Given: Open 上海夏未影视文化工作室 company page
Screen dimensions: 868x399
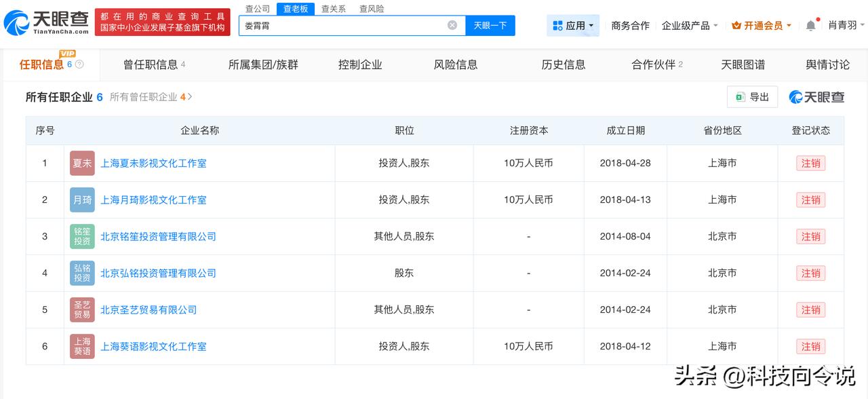Looking at the screenshot, I should (153, 163).
